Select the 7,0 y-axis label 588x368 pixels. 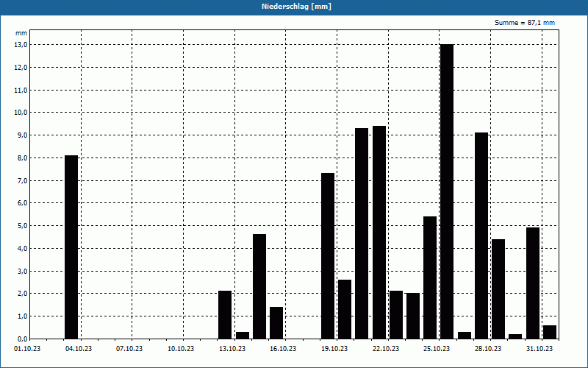pyautogui.click(x=22, y=180)
